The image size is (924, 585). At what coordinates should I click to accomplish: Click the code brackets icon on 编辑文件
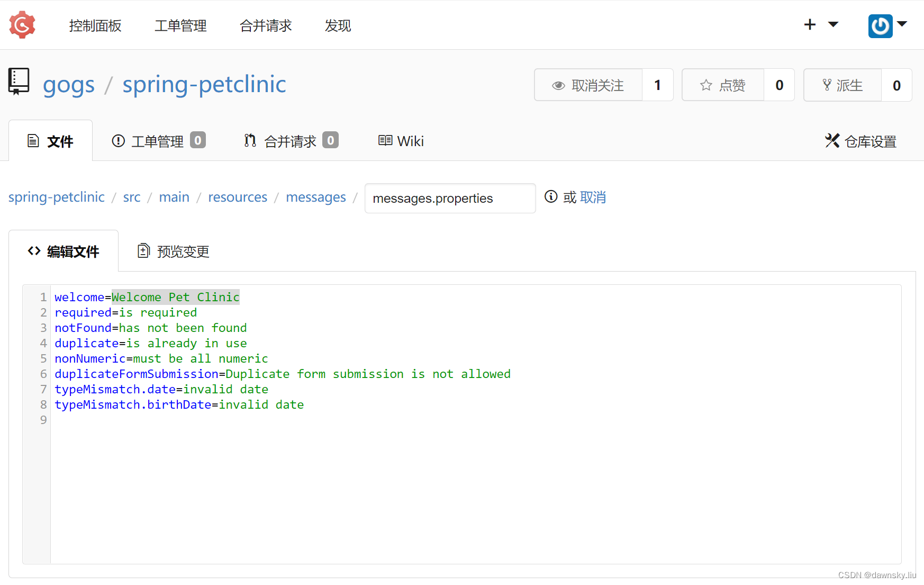[34, 251]
